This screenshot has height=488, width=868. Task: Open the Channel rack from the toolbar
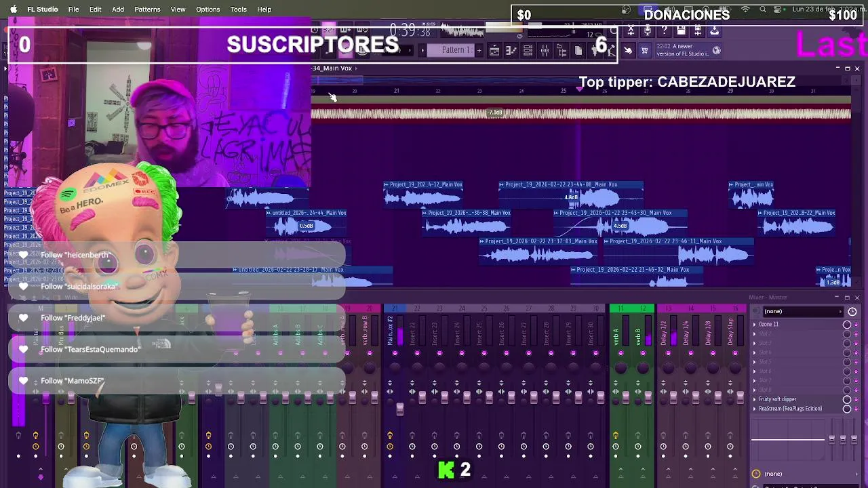pos(528,50)
